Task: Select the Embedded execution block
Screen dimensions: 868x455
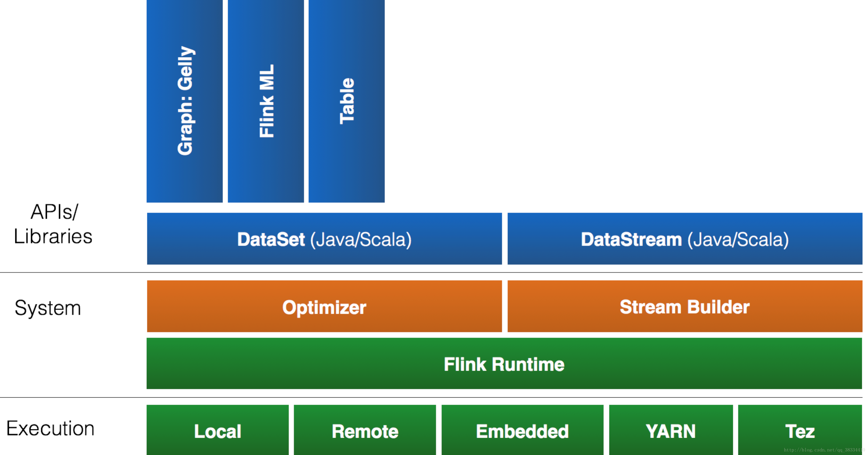Action: point(523,430)
